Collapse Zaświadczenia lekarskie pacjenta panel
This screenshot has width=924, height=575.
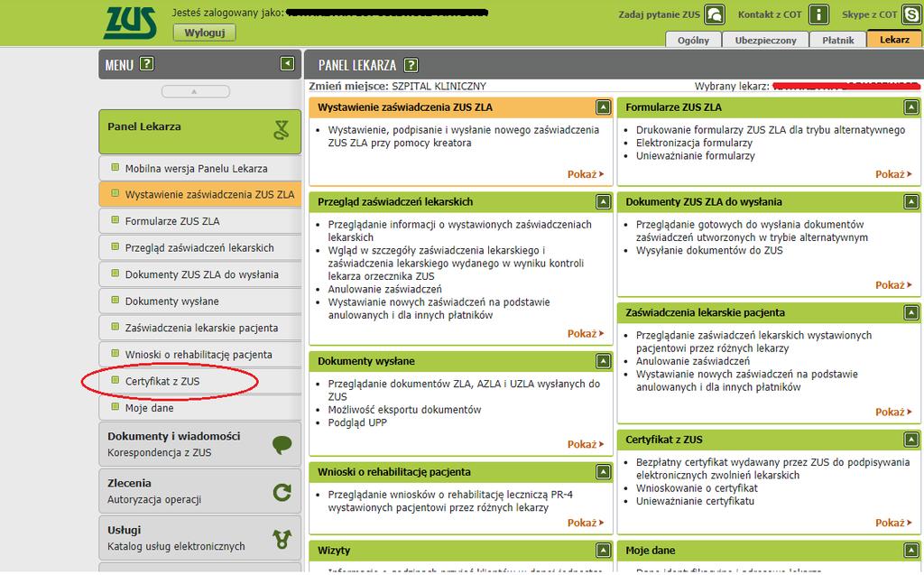pyautogui.click(x=911, y=312)
